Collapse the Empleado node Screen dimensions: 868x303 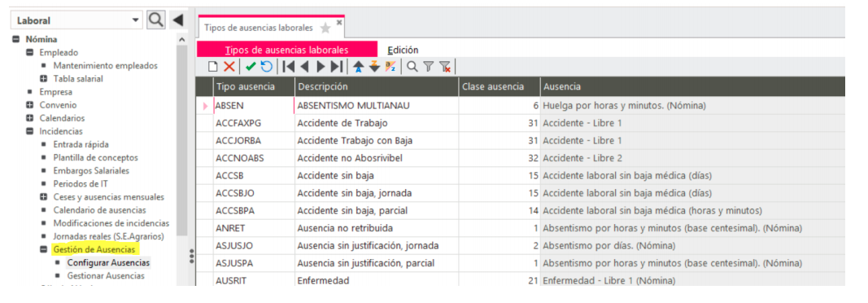29,53
